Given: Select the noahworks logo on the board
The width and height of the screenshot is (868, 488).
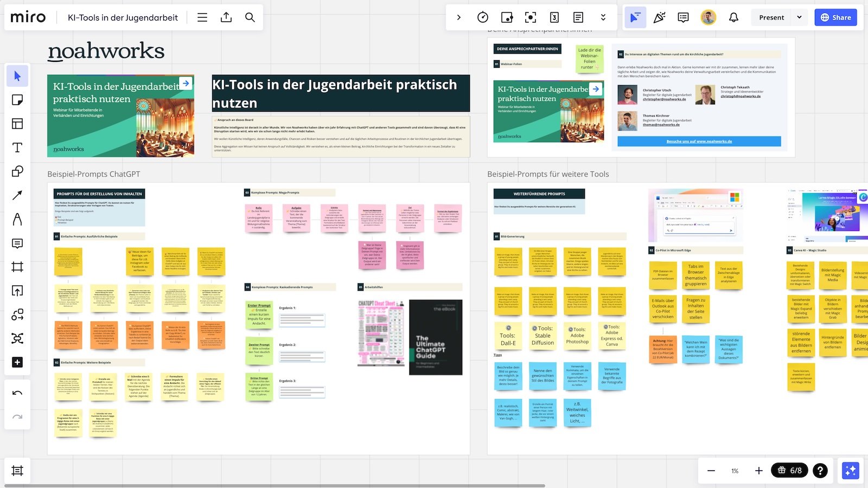Looking at the screenshot, I should pyautogui.click(x=106, y=52).
